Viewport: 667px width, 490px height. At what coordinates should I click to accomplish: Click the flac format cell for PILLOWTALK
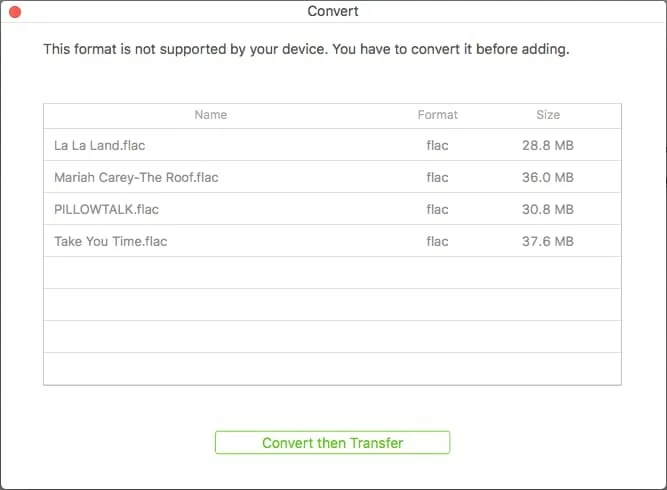[437, 210]
